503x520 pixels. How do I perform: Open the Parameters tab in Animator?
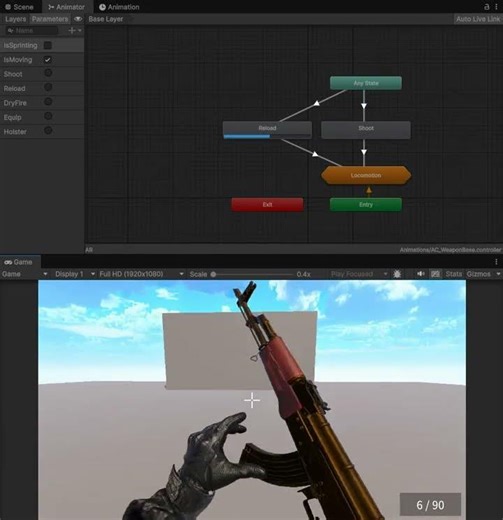coord(50,19)
